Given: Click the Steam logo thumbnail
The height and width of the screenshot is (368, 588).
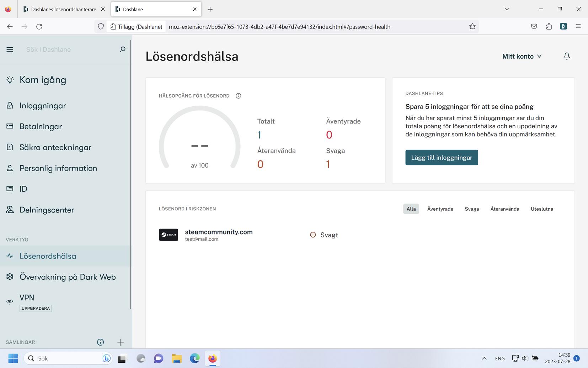Looking at the screenshot, I should click(169, 235).
